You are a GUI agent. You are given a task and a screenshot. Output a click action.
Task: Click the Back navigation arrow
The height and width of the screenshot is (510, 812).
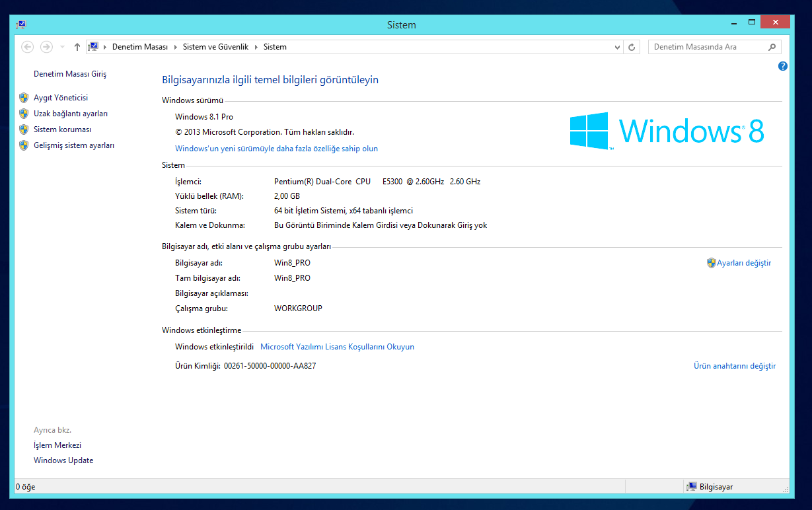point(28,47)
